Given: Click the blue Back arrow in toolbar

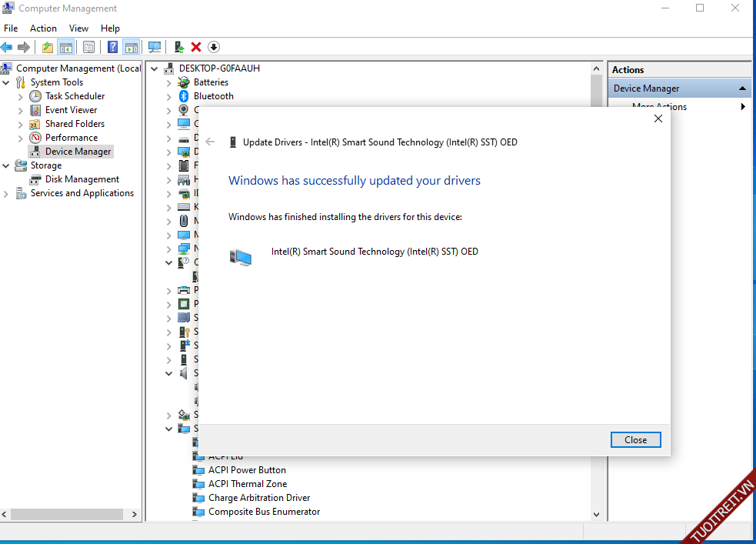Looking at the screenshot, I should (7, 47).
